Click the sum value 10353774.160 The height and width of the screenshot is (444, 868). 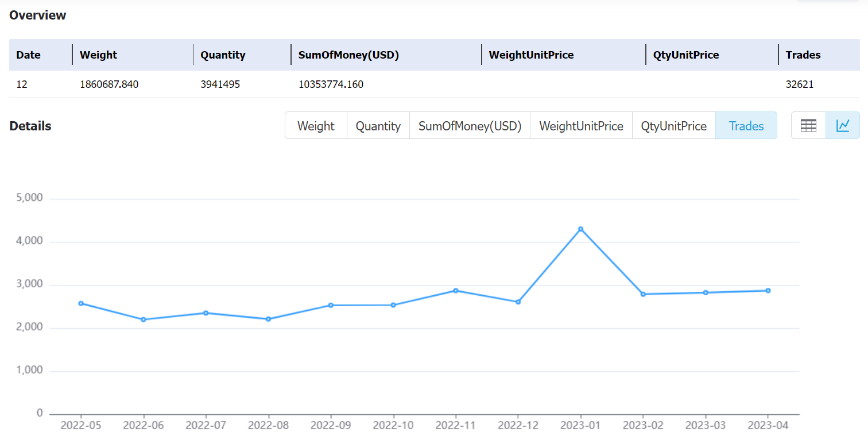(331, 84)
